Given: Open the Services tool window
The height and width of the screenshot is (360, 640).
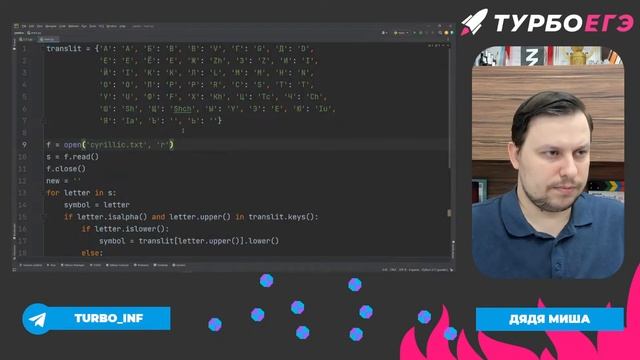Looking at the screenshot, I should [x=178, y=265].
